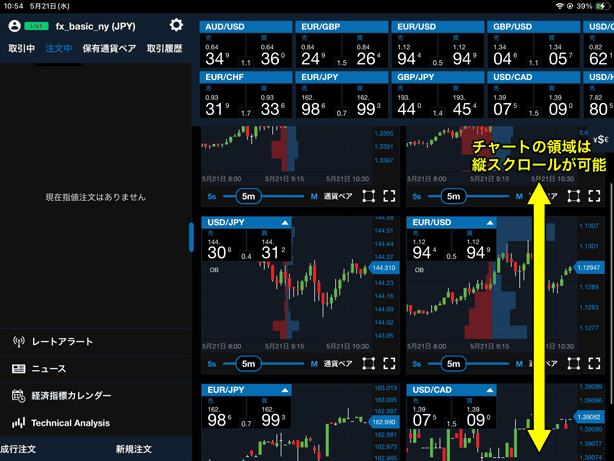The width and height of the screenshot is (614, 461).
Task: Tap account name fx_basic_ny (JPY)
Action: pyautogui.click(x=96, y=26)
